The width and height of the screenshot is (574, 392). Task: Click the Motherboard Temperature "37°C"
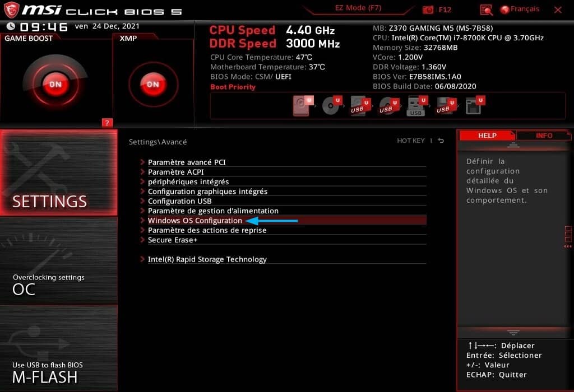pyautogui.click(x=317, y=67)
